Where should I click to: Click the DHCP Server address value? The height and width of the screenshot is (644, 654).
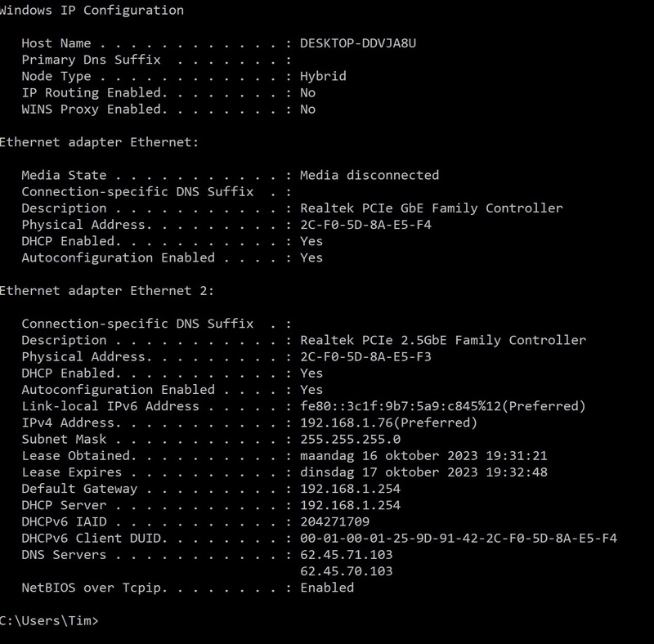tap(350, 505)
